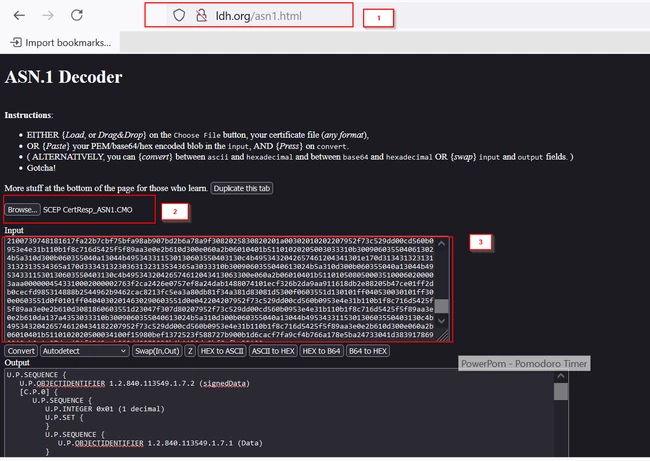650x461 pixels.
Task: Open the Autodetect format dropdown
Action: [x=85, y=351]
